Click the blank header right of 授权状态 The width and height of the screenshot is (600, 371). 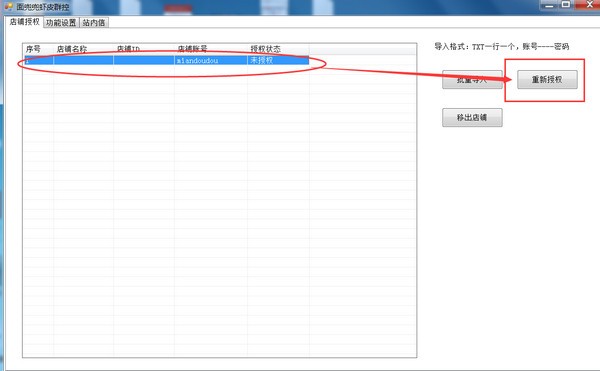[362, 49]
